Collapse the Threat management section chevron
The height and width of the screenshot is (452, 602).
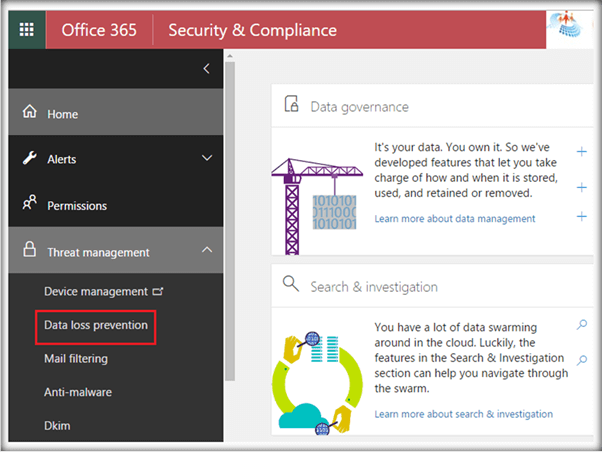(x=207, y=252)
